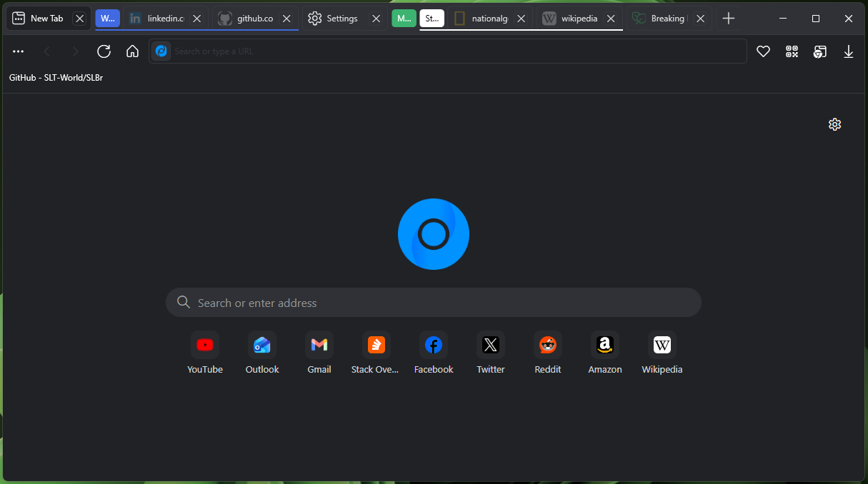Open the YouTube shortcut
The width and height of the screenshot is (868, 484).
[x=205, y=353]
